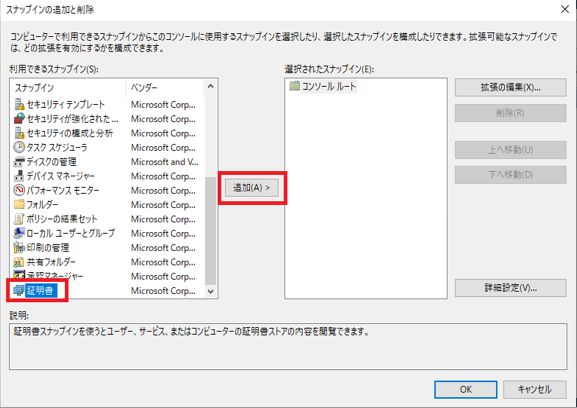Pick the パフォーマンス モニター snap-in icon
577x408 pixels.
coord(19,190)
